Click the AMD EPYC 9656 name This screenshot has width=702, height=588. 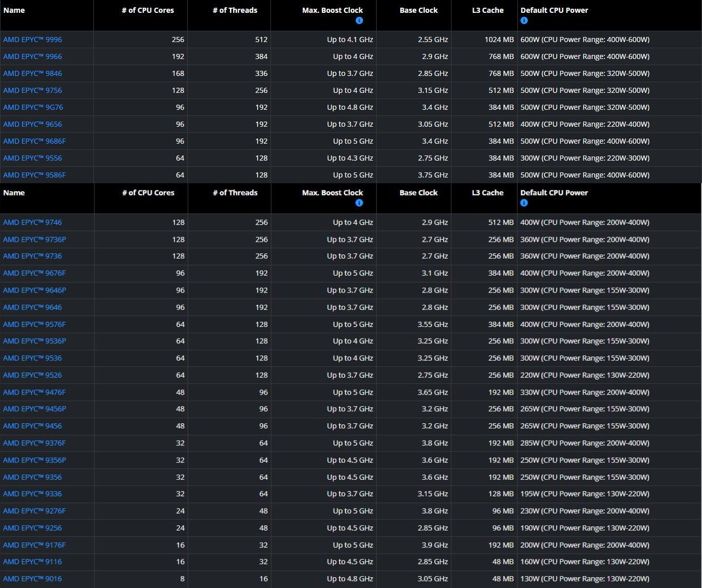click(32, 124)
